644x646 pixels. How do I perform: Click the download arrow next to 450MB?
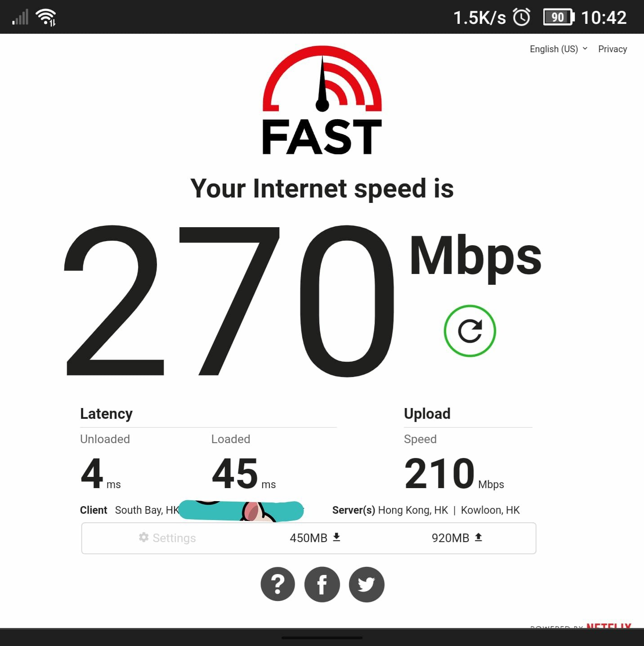336,537
